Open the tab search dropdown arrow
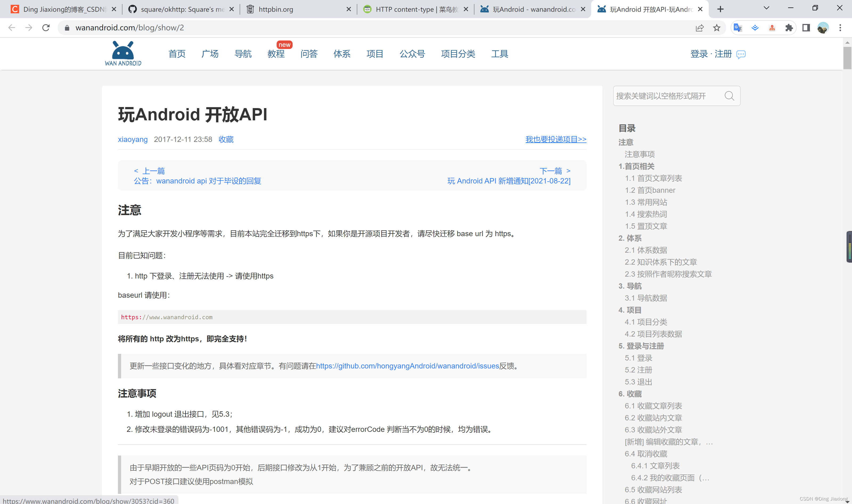The width and height of the screenshot is (852, 504). tap(766, 8)
